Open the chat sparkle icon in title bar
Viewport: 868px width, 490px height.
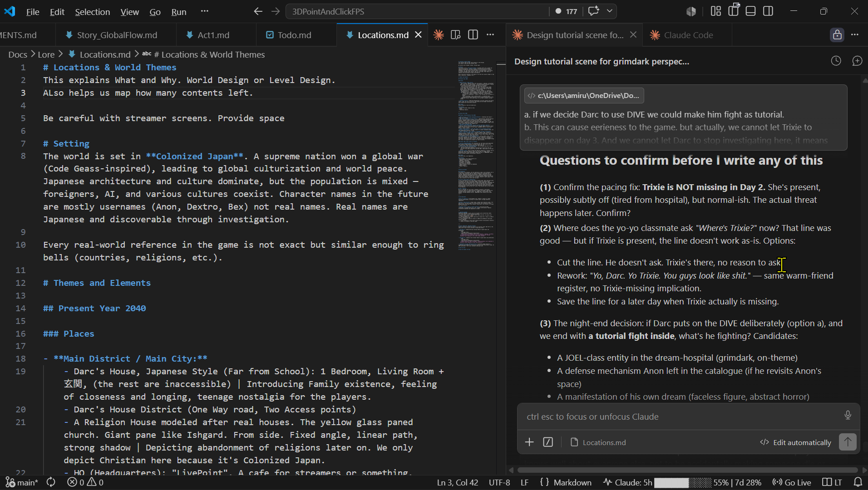coord(593,11)
